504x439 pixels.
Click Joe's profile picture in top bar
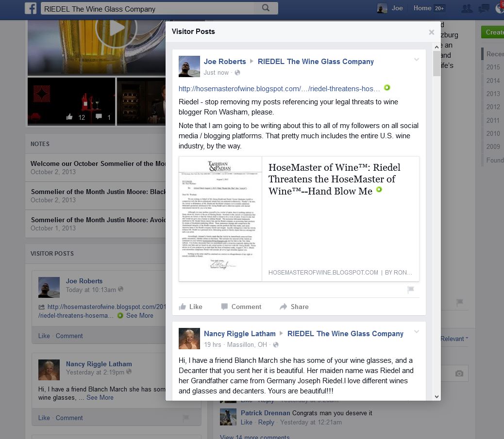(x=382, y=8)
